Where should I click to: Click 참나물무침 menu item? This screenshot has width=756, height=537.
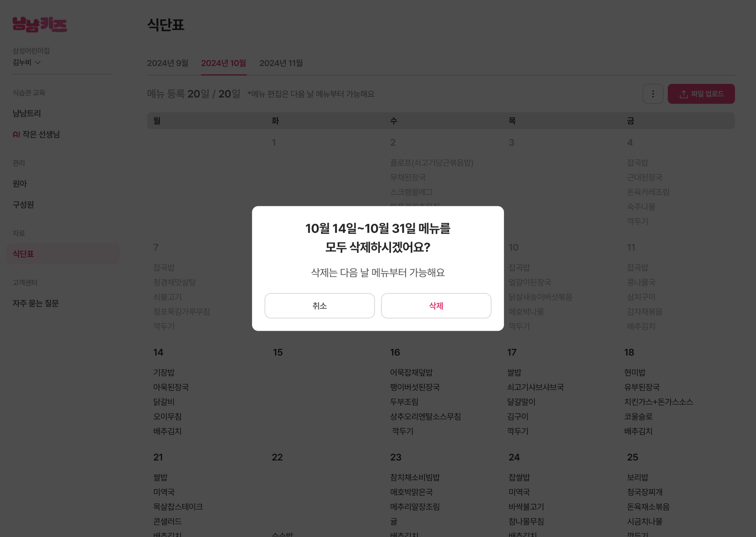click(x=526, y=521)
